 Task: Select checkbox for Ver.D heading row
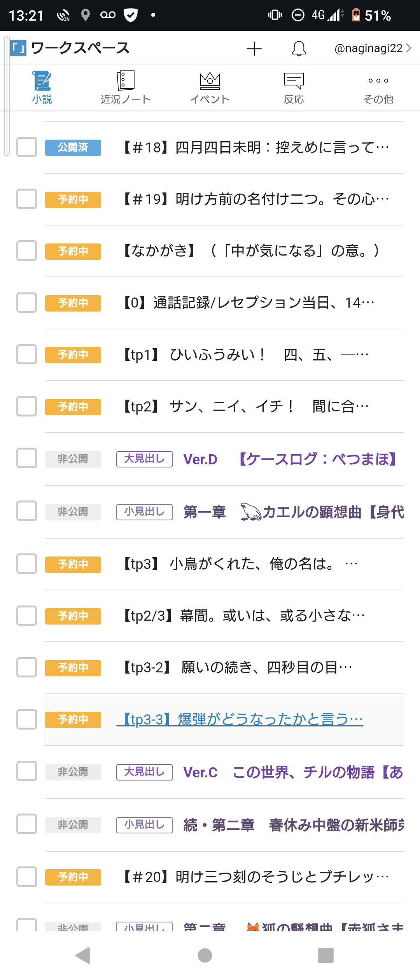26,458
